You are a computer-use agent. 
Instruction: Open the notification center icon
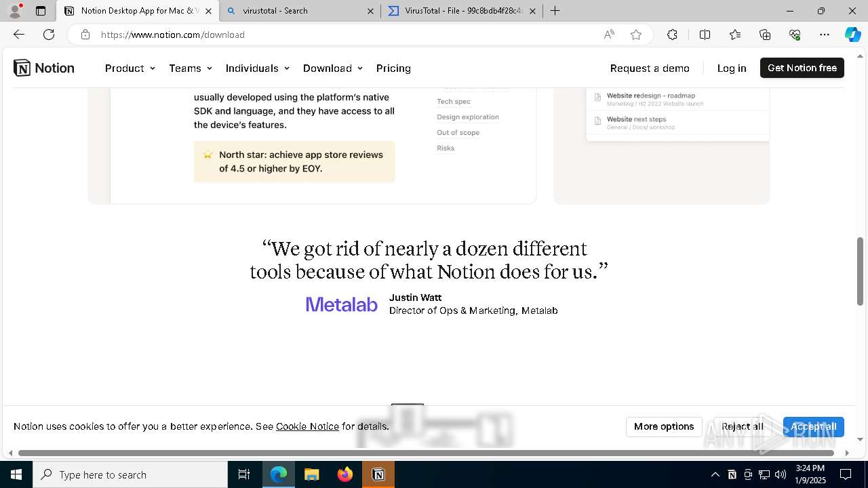[x=846, y=474]
